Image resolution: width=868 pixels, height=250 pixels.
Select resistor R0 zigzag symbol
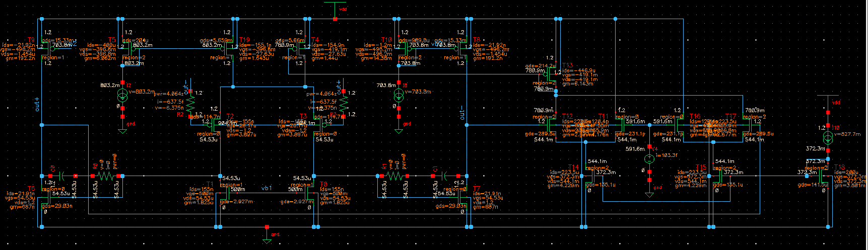[106, 176]
